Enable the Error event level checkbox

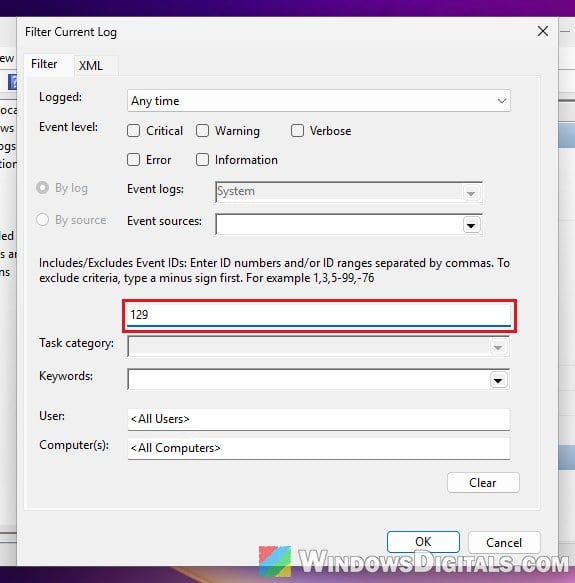[134, 160]
